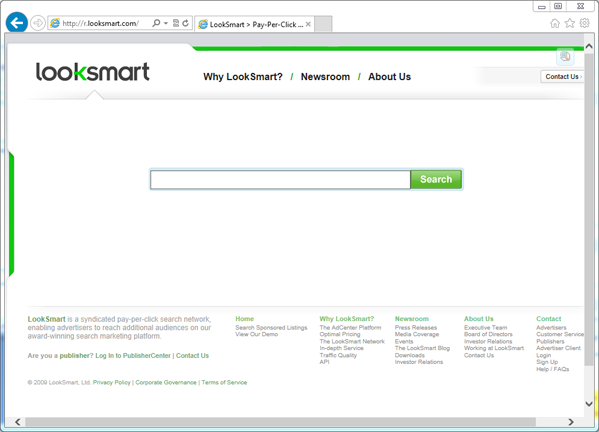Viewport: 599px width, 432px height.
Task: Click the vertical scrollbar down arrow
Action: tap(589, 403)
